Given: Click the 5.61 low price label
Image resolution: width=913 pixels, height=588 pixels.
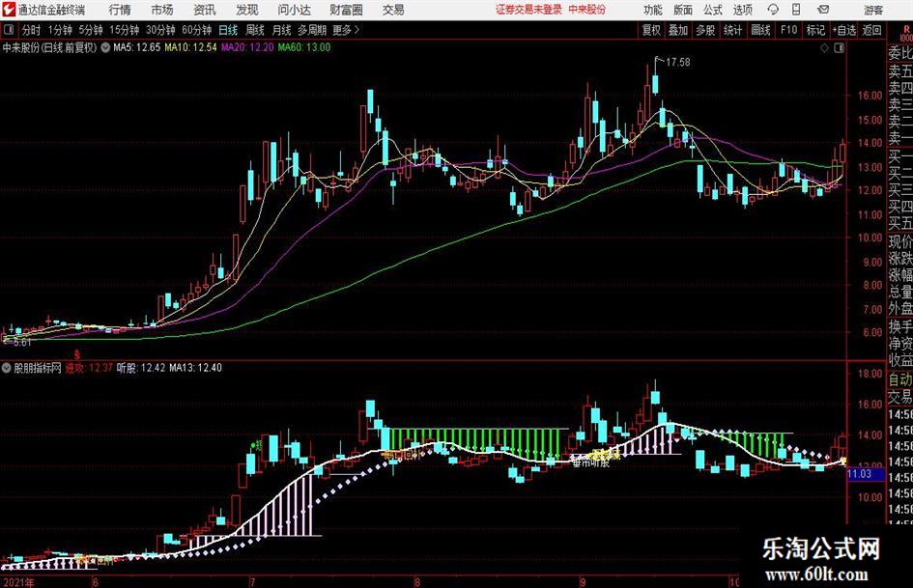Looking at the screenshot, I should point(21,343).
